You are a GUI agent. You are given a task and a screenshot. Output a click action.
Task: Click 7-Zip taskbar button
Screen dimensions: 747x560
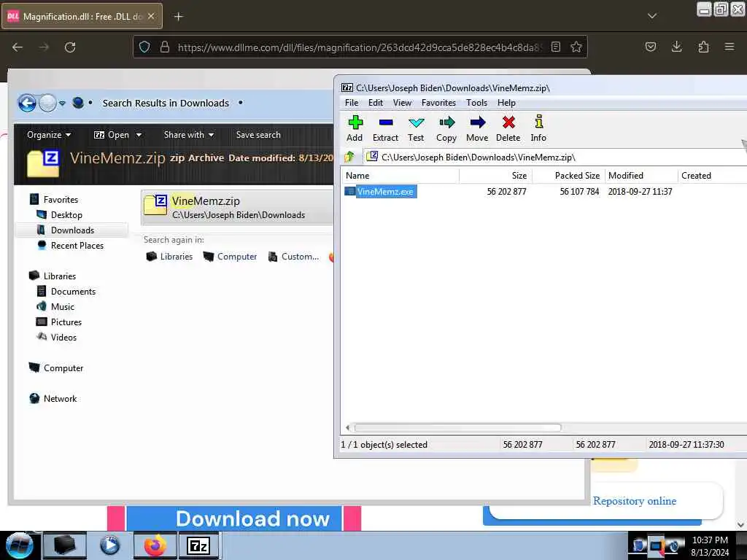198,545
